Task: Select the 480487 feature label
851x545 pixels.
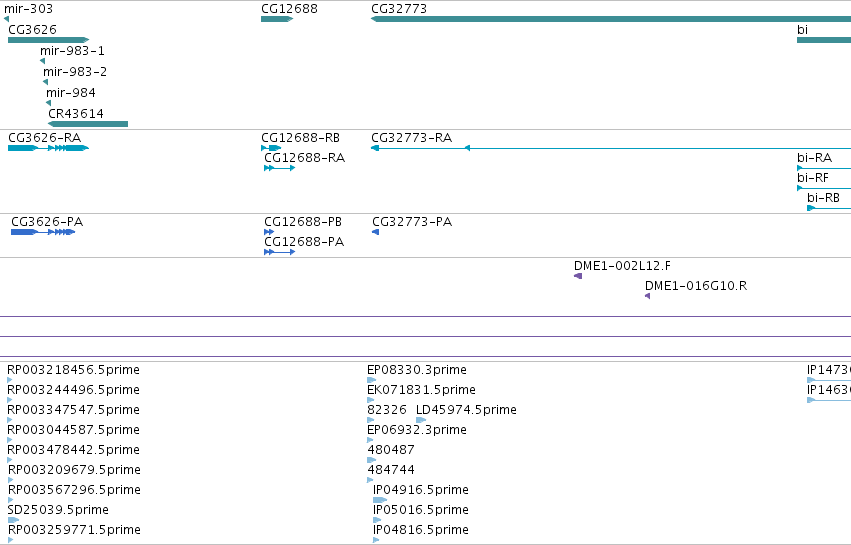Action: [391, 451]
